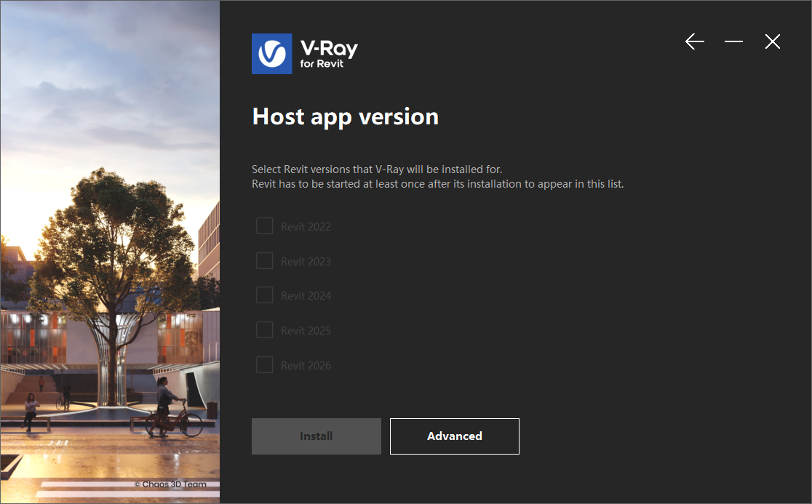
Task: Click the Revit 2022 label text
Action: [306, 226]
